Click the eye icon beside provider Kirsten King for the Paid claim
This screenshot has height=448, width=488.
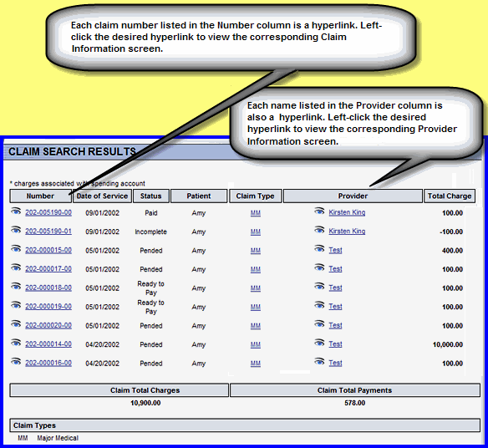319,211
